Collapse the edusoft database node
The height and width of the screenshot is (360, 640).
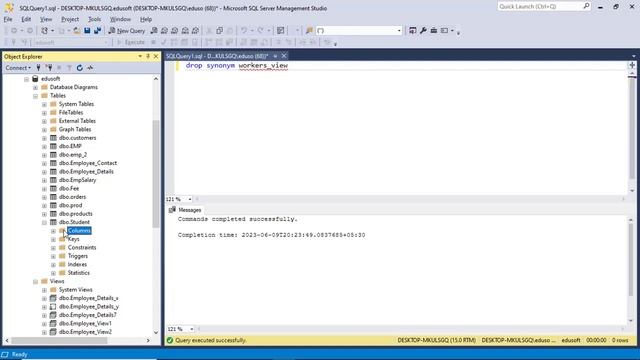coord(27,79)
